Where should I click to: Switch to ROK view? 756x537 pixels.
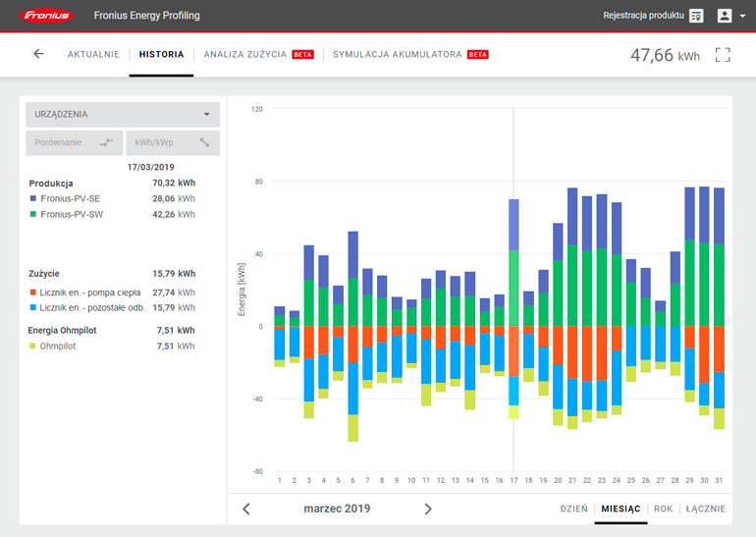663,510
